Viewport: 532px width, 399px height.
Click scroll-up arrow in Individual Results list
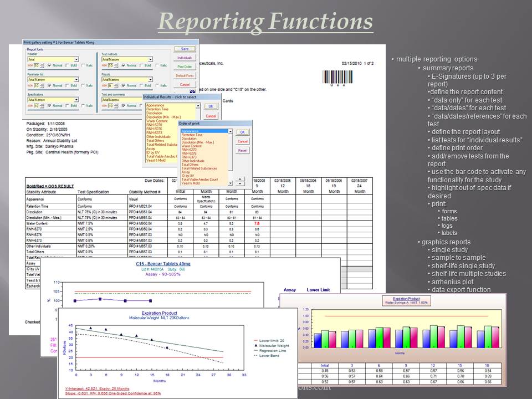tap(198, 106)
